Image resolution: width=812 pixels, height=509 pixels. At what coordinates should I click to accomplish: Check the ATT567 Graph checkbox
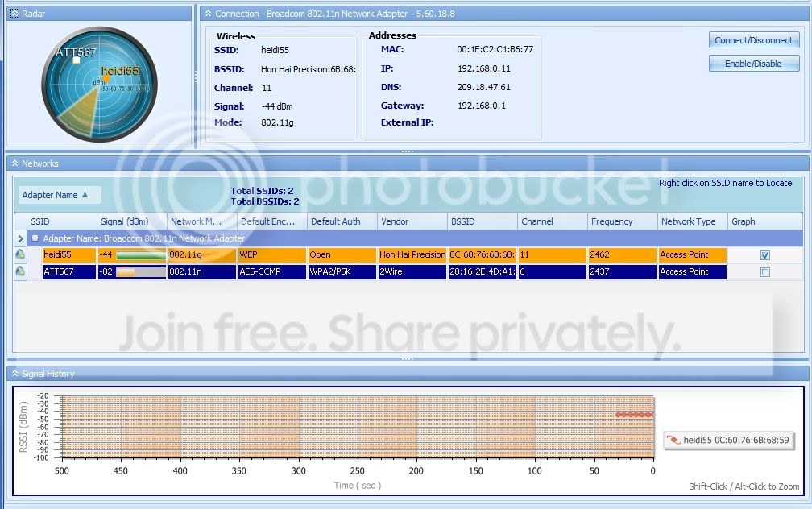765,272
